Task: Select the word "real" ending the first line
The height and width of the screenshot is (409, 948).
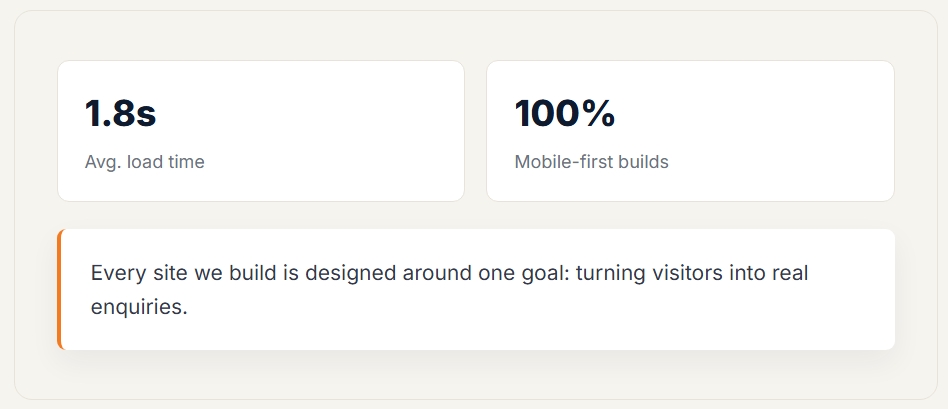Action: tap(790, 273)
